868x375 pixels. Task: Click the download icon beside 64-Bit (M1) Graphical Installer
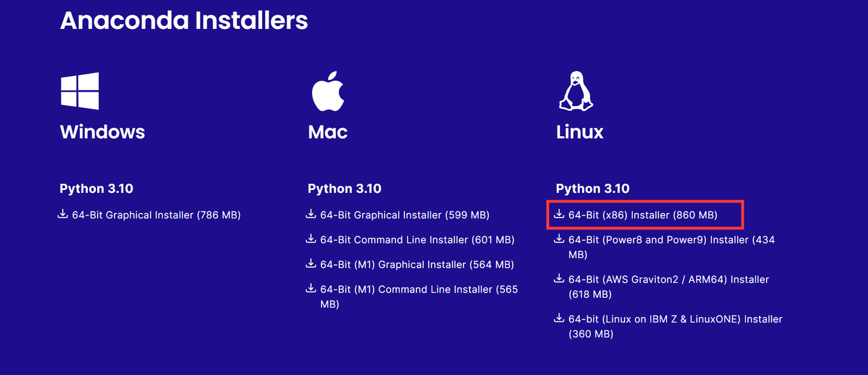[310, 264]
